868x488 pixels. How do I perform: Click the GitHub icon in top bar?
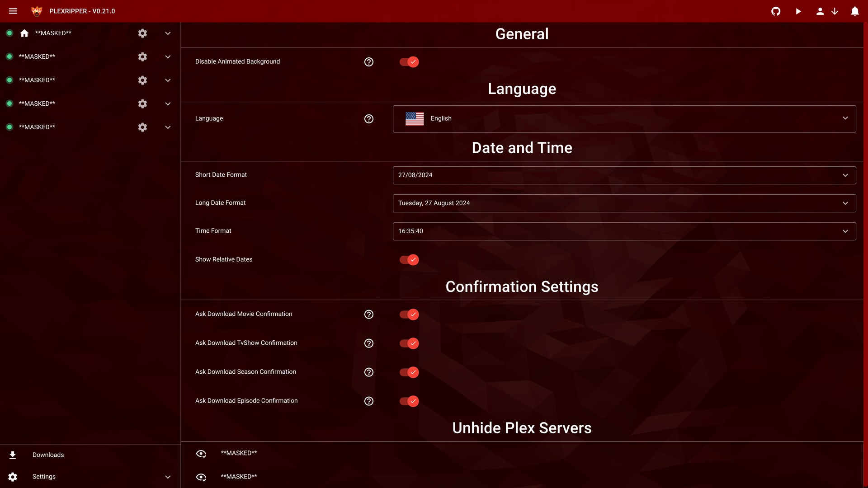pos(776,11)
